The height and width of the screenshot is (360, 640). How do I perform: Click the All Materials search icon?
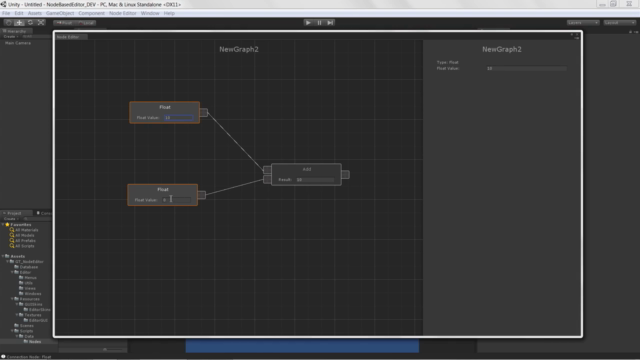coord(12,230)
